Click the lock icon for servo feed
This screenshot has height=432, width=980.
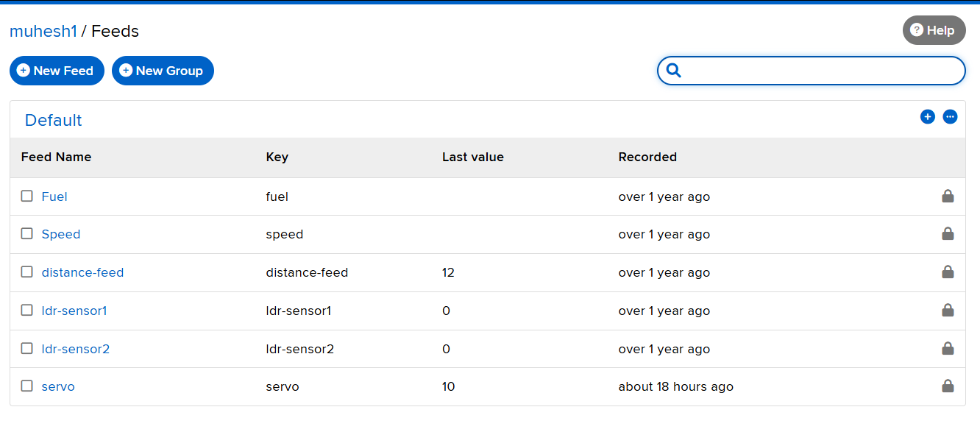click(x=948, y=386)
